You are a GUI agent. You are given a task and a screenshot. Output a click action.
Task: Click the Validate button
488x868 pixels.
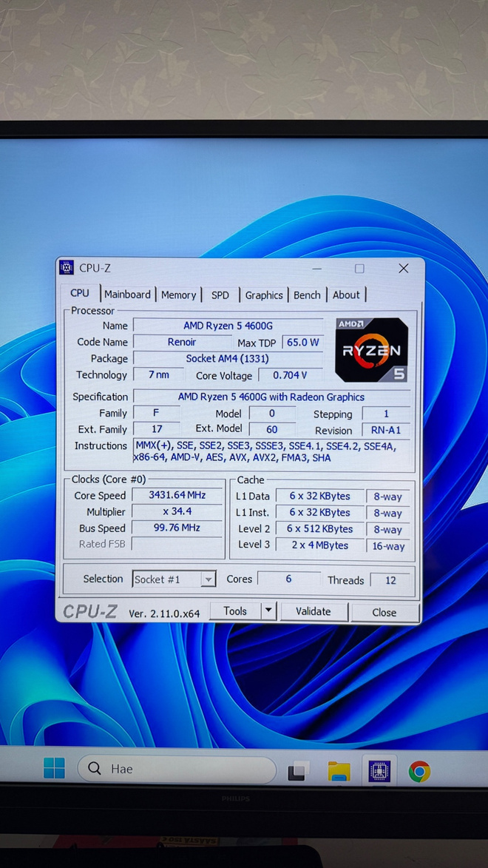point(314,612)
